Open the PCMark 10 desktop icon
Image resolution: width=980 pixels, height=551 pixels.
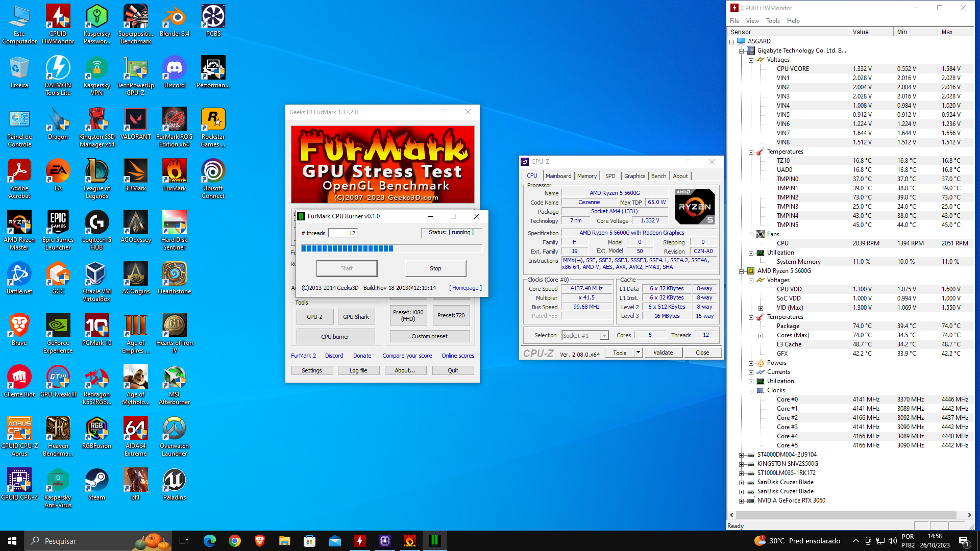97,330
